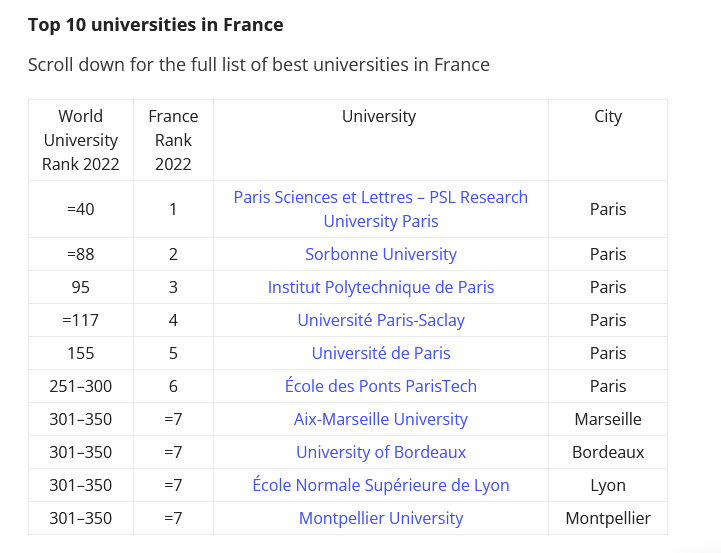
Task: Open Université Paris-Saclay link
Action: coord(380,320)
